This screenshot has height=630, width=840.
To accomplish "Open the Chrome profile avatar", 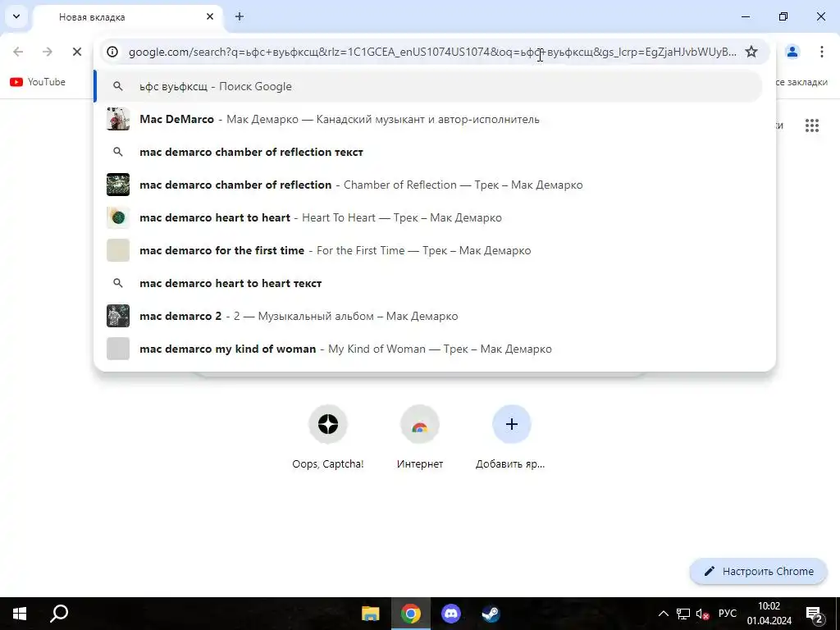I will (x=792, y=52).
